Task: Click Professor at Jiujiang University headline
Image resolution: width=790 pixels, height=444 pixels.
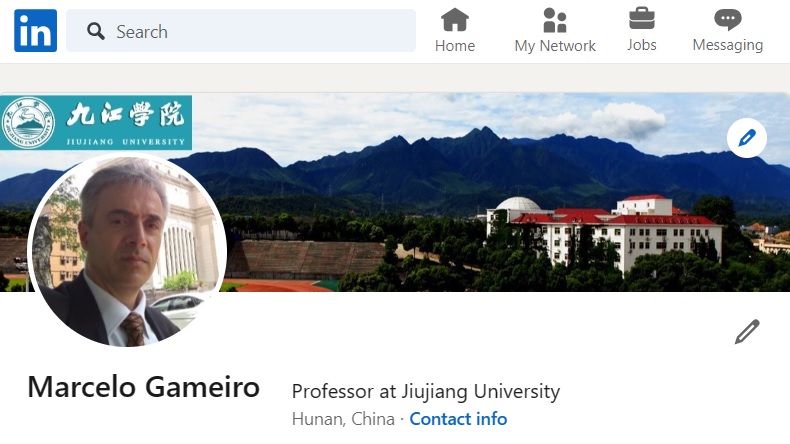Action: [x=426, y=392]
